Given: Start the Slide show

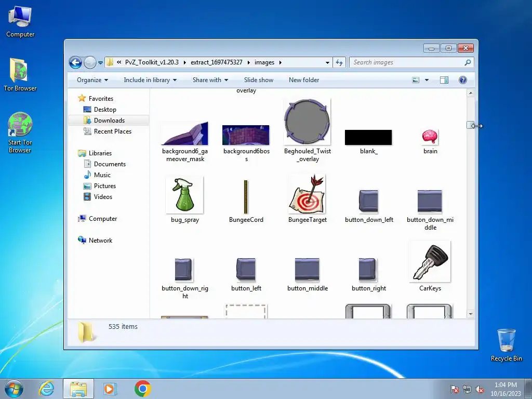Looking at the screenshot, I should 259,80.
